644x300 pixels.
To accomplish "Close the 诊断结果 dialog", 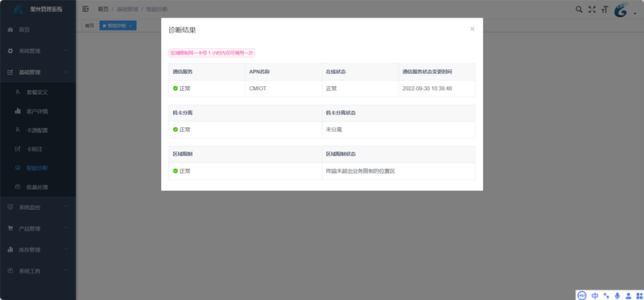I will 473,29.
